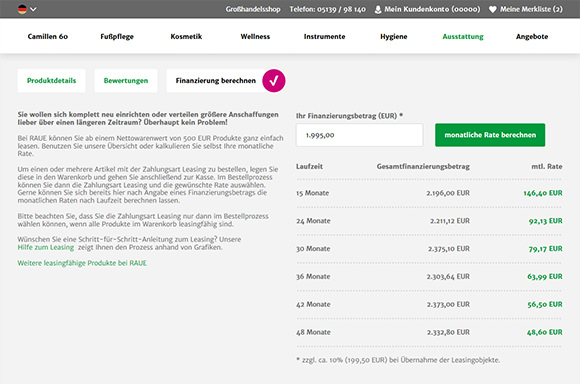Open the Instrumente menu
The height and width of the screenshot is (384, 580).
(324, 36)
